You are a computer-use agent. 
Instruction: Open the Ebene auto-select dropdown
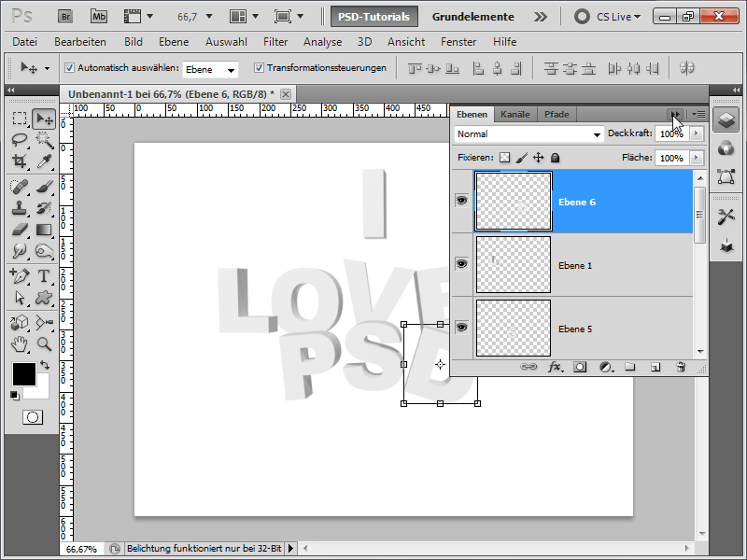pyautogui.click(x=210, y=69)
